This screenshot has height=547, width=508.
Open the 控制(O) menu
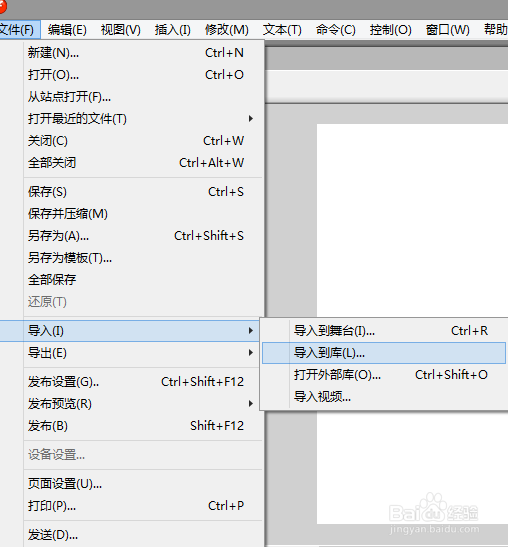[x=391, y=30]
